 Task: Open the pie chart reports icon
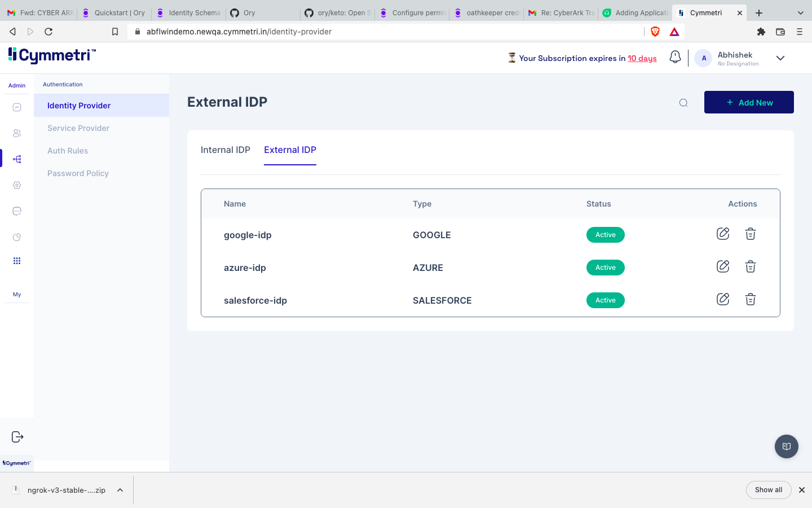(x=17, y=237)
